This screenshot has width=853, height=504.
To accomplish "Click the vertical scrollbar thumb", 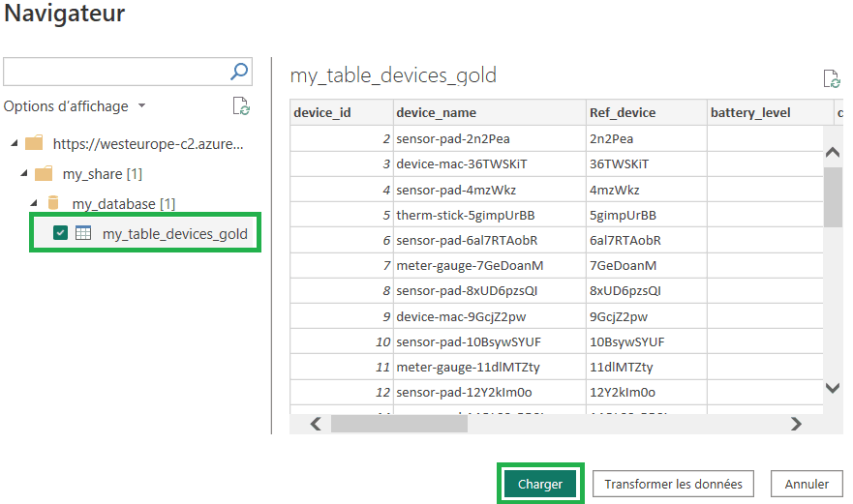I will pyautogui.click(x=833, y=196).
